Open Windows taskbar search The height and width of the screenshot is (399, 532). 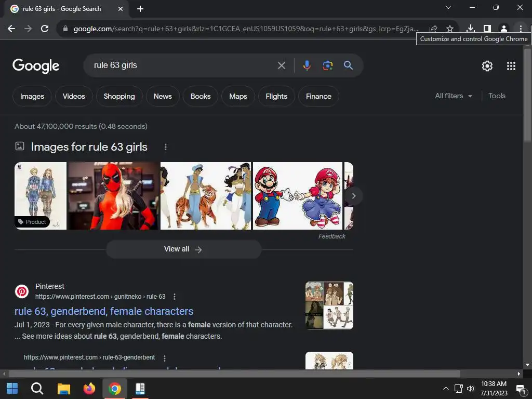point(37,389)
